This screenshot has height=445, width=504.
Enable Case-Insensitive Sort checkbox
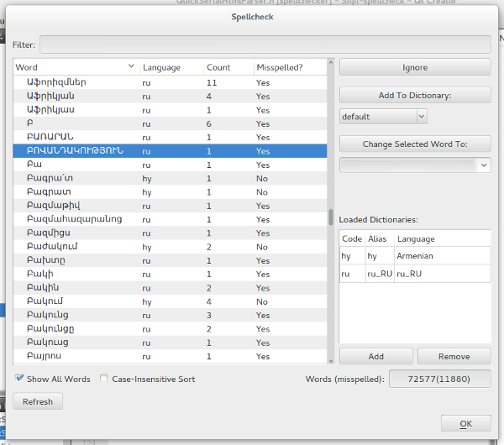pyautogui.click(x=103, y=378)
